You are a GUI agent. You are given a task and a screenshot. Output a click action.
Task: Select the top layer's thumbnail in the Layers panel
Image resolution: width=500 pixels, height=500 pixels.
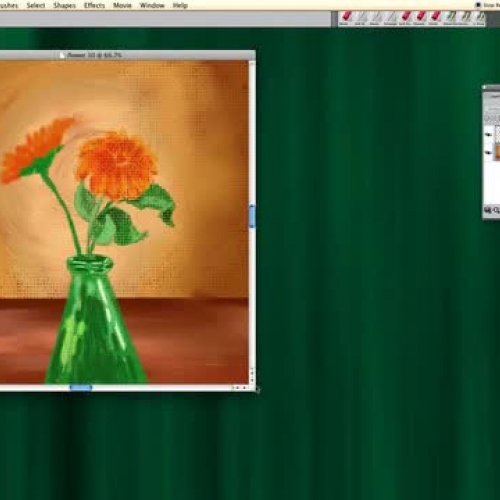[x=497, y=134]
